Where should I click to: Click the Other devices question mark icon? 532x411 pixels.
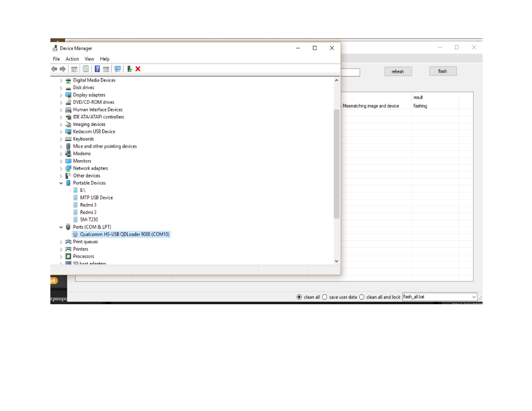68,176
